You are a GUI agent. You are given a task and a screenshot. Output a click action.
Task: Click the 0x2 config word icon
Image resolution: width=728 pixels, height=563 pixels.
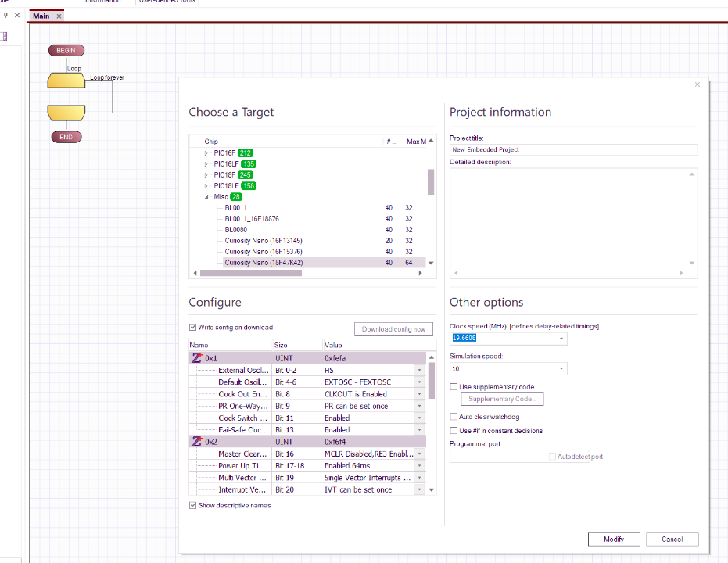197,441
